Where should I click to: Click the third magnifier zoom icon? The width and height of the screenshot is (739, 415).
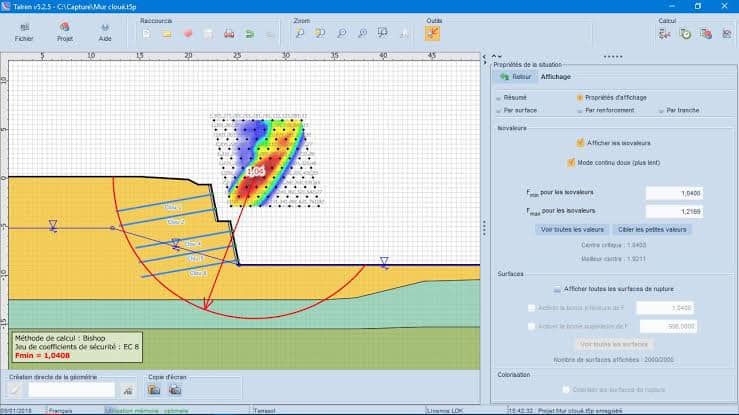[x=342, y=33]
